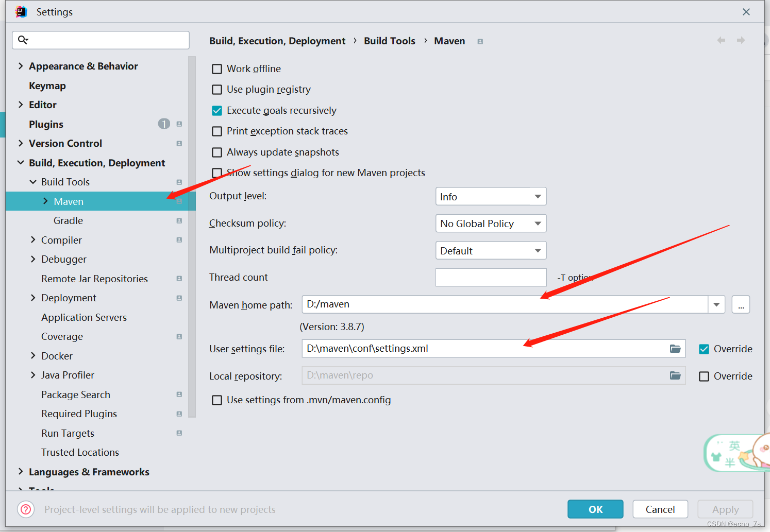Click Build, Execution, Deployment breadcrumb
Viewport: 770px width, 532px height.
277,41
